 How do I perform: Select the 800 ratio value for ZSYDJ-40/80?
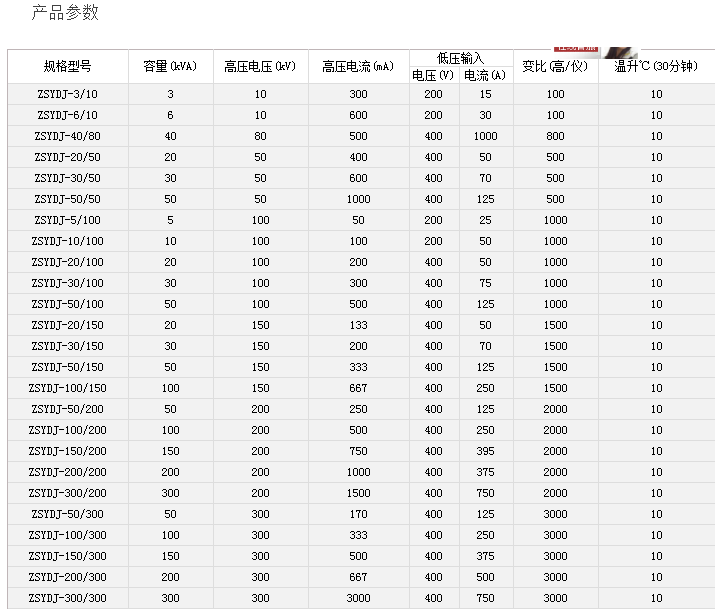coord(555,136)
